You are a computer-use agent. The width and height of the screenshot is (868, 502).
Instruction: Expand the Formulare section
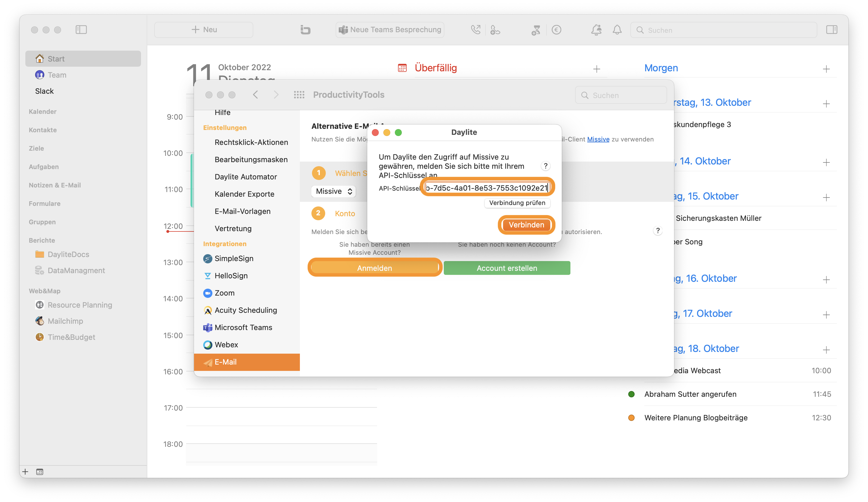click(x=44, y=203)
